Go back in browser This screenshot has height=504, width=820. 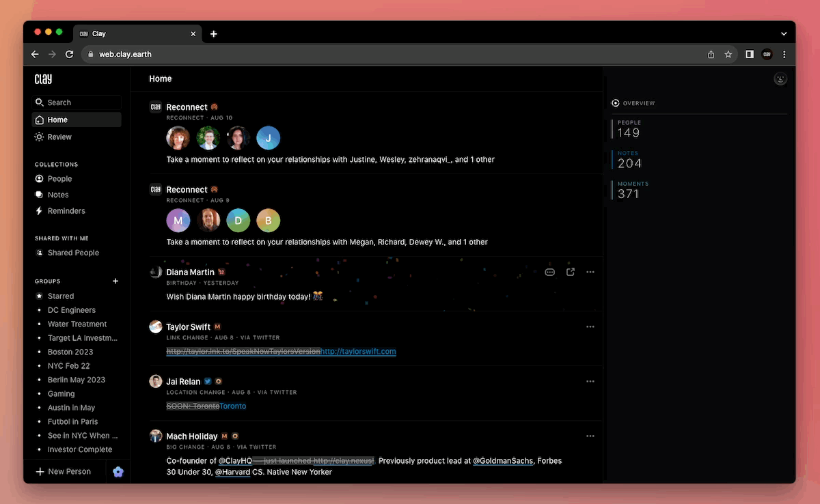point(35,54)
